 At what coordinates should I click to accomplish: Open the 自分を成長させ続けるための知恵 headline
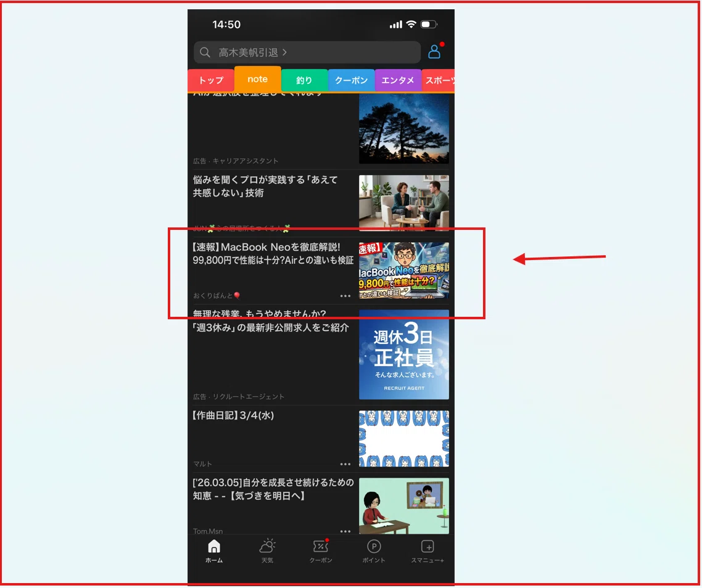(273, 489)
